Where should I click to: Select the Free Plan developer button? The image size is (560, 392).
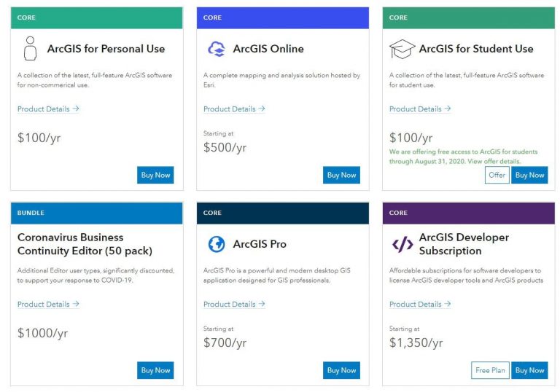[490, 370]
